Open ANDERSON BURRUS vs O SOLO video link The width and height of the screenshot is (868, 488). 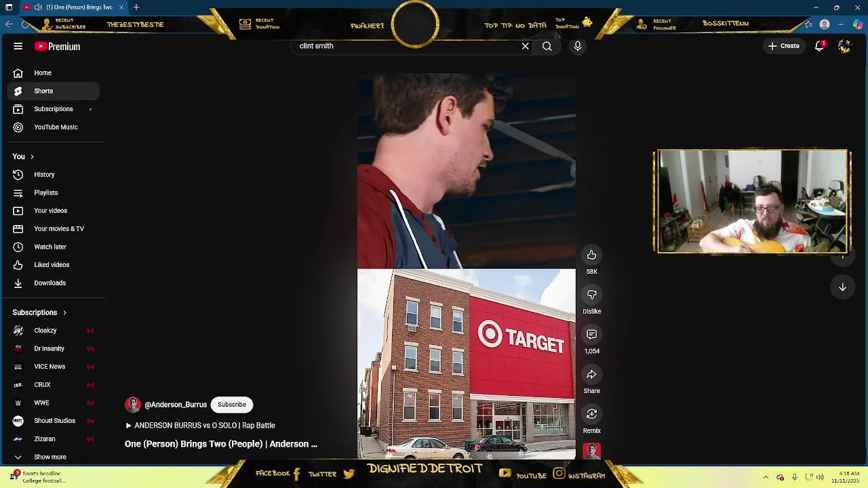coord(200,426)
